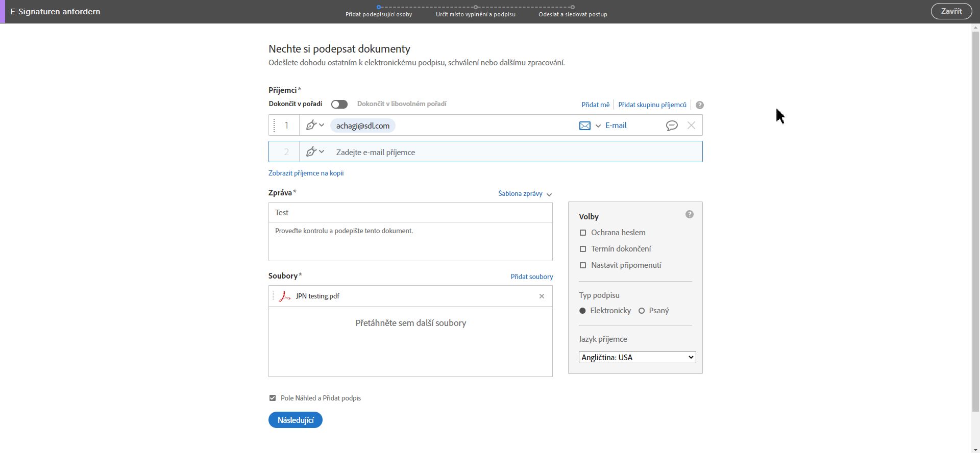
Task: Remove JPN testing.pdf with X icon
Action: [x=542, y=296]
